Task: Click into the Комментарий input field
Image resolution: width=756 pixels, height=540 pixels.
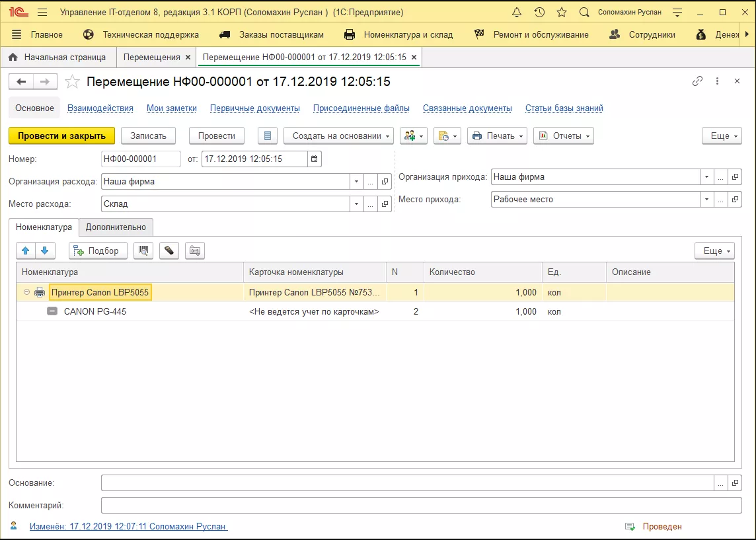Action: click(x=421, y=506)
